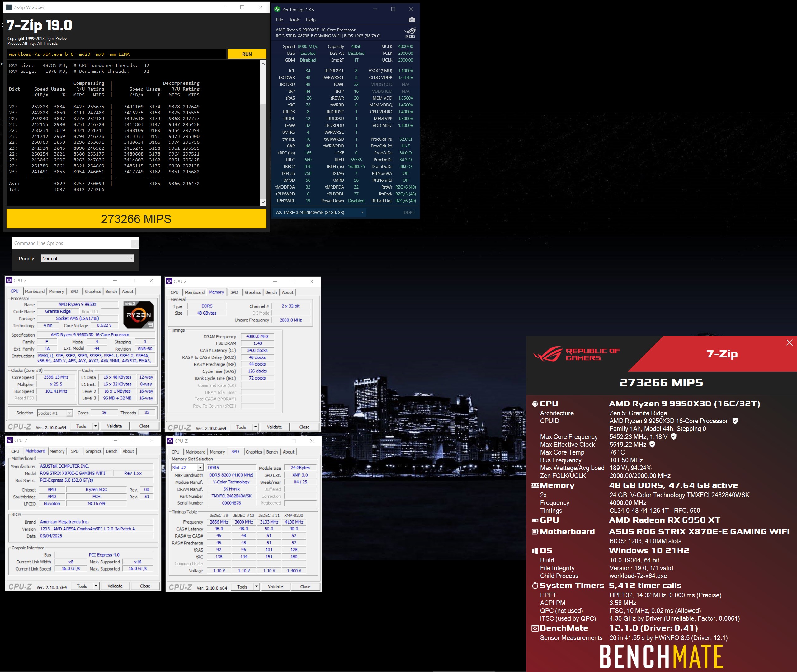
Task: Click the shield beside Max Core Frequency
Action: (x=673, y=436)
